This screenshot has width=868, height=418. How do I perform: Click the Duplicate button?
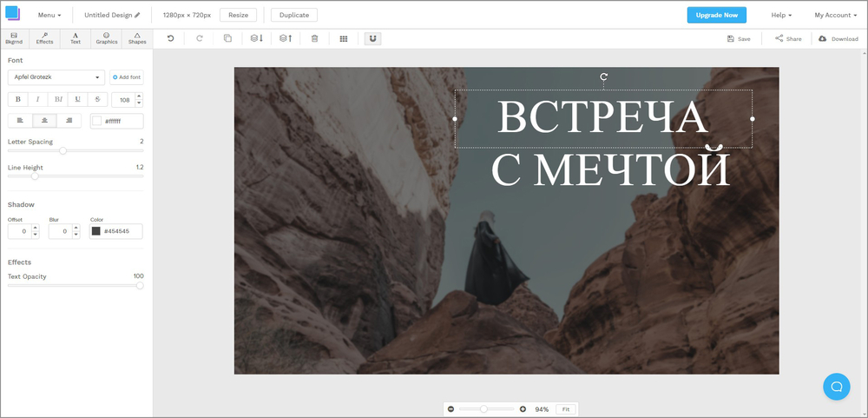tap(294, 15)
